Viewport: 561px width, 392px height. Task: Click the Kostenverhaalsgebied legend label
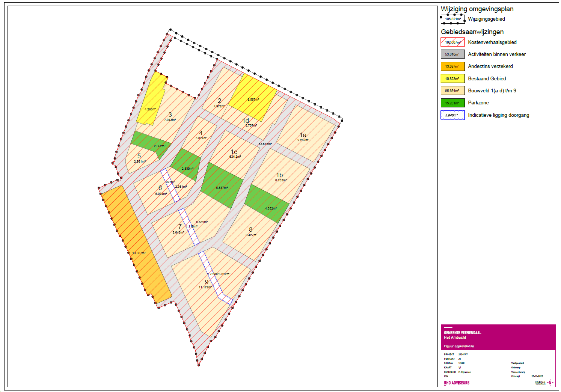click(x=492, y=42)
